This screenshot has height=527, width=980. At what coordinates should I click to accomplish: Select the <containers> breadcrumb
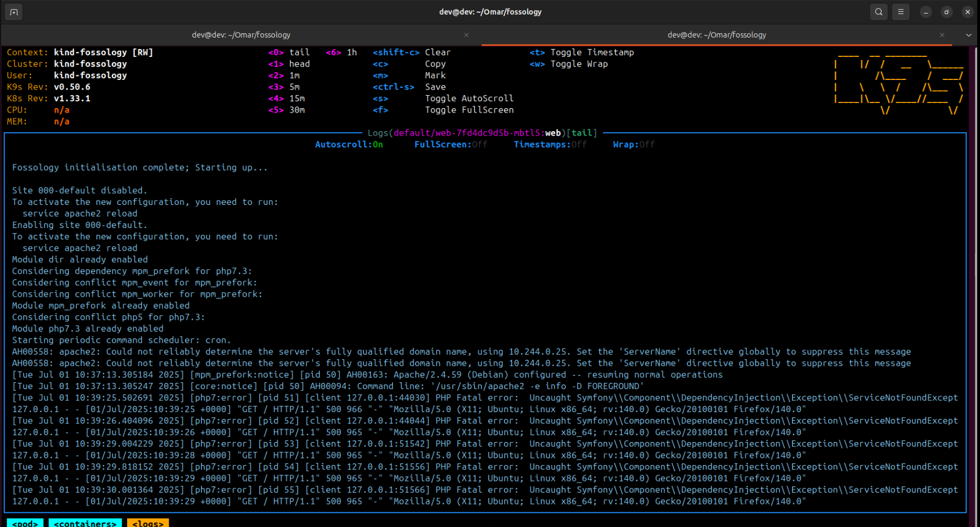point(85,523)
